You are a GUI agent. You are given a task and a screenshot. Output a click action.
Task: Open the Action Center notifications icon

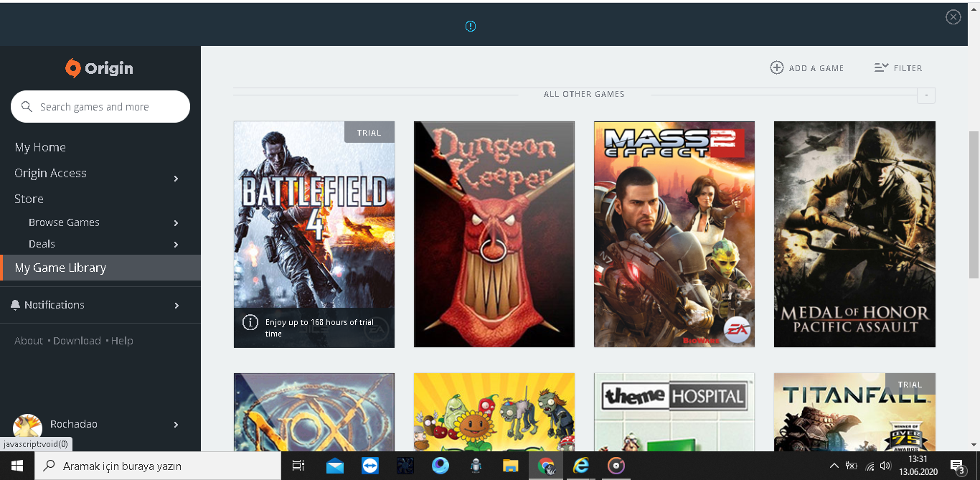958,466
